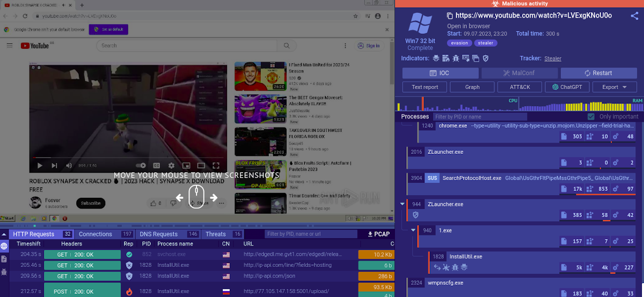Viewport: 644px width, 297px height.
Task: Switch to the Threats tab
Action: click(x=223, y=234)
